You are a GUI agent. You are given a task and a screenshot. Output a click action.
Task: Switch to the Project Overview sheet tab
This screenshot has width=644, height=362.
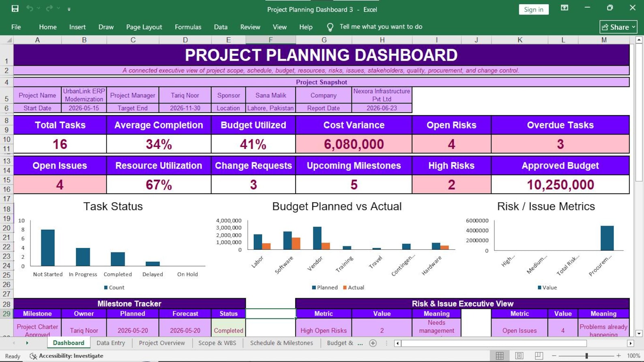click(x=162, y=343)
